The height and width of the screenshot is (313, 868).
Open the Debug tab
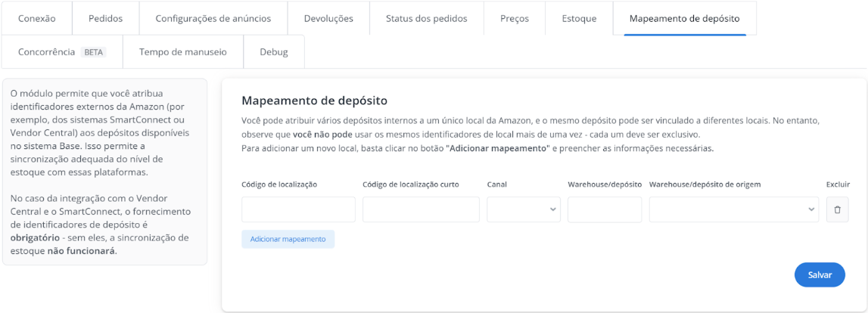(274, 52)
